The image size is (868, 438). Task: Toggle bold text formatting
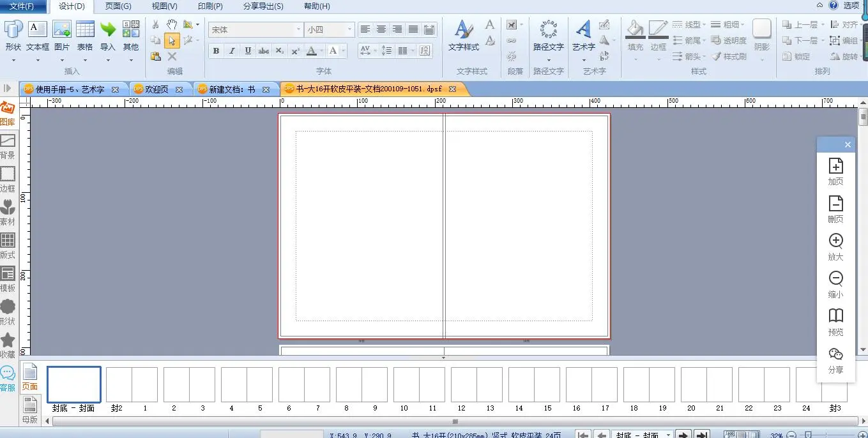tap(216, 51)
